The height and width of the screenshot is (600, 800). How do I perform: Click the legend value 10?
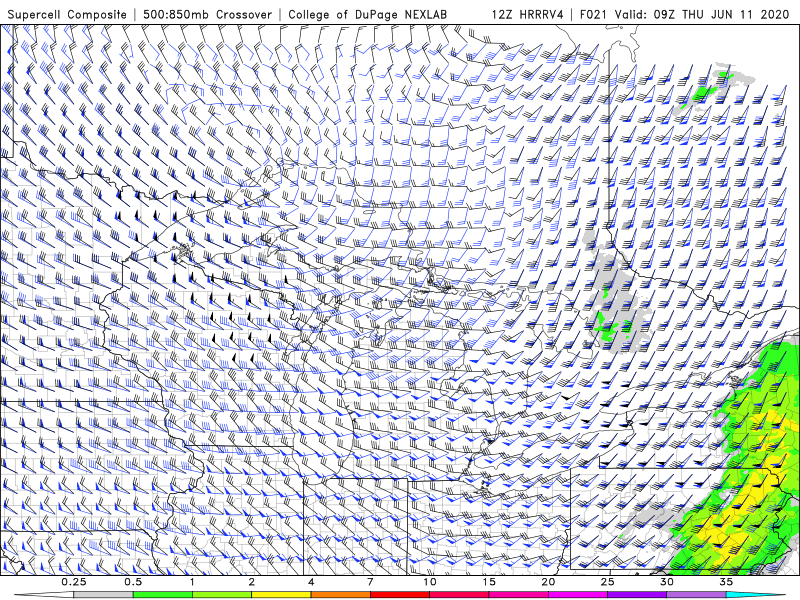coord(430,582)
